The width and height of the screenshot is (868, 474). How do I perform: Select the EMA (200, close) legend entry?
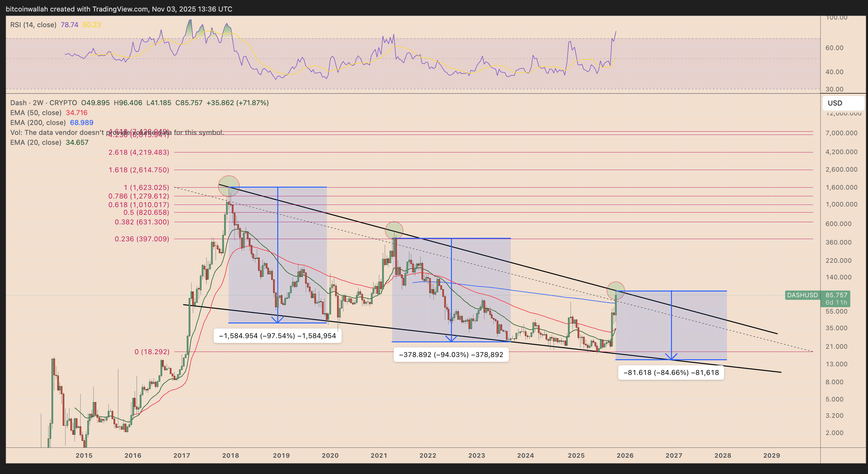[38, 122]
